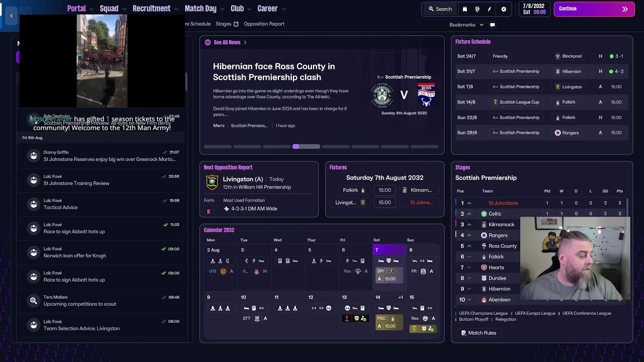
Task: Expand the Squad menu chevron
Action: pyautogui.click(x=123, y=9)
